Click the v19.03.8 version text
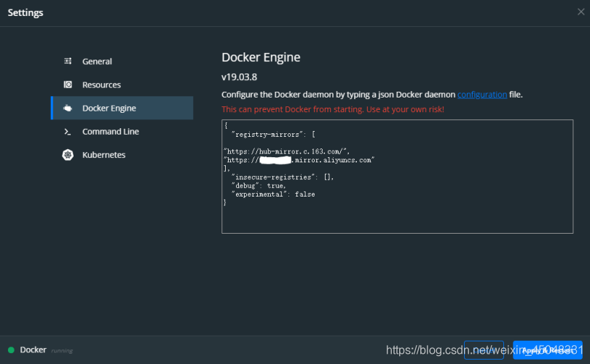The width and height of the screenshot is (590, 364). [239, 77]
